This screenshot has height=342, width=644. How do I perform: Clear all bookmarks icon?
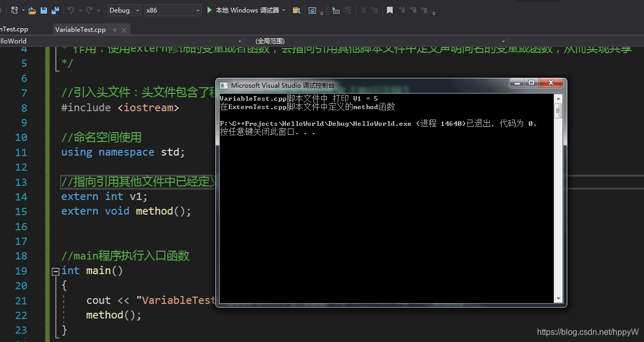point(425,10)
